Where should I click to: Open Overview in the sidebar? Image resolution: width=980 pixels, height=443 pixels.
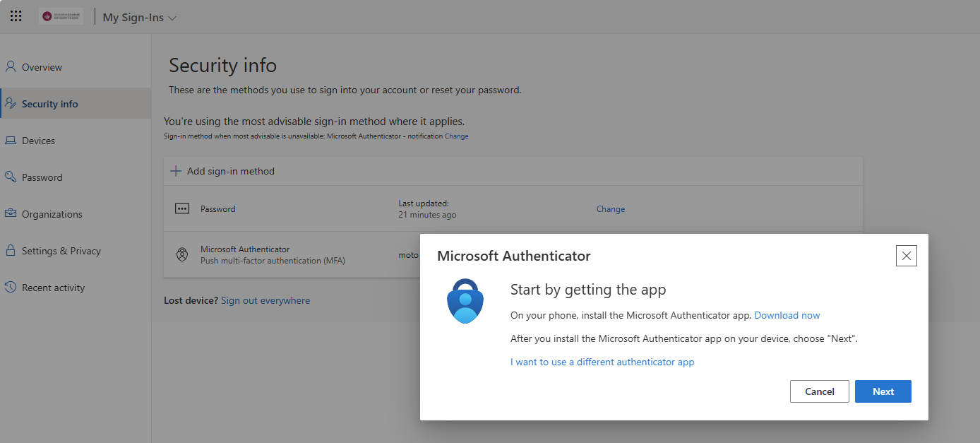[x=42, y=67]
